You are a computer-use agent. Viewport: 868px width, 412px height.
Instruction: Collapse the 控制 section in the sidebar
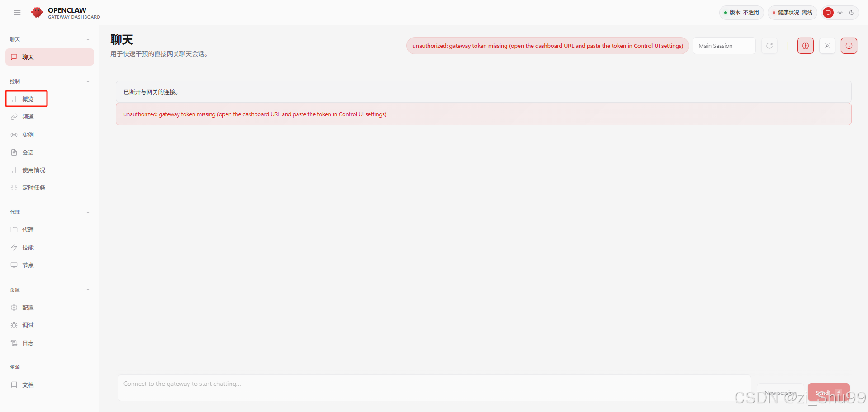[x=88, y=81]
